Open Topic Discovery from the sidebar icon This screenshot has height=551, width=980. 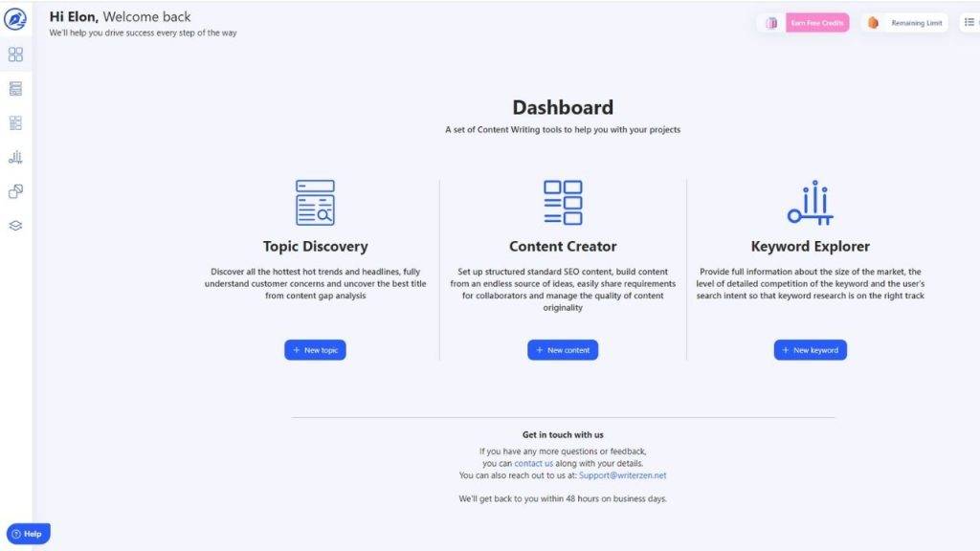click(15, 89)
